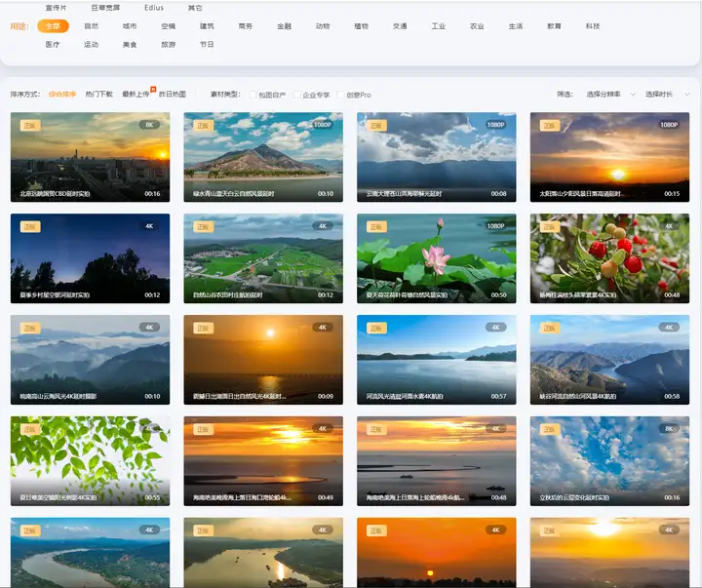The height and width of the screenshot is (588, 702).
Task: Click the 4K badge on starry sky video
Action: [149, 226]
